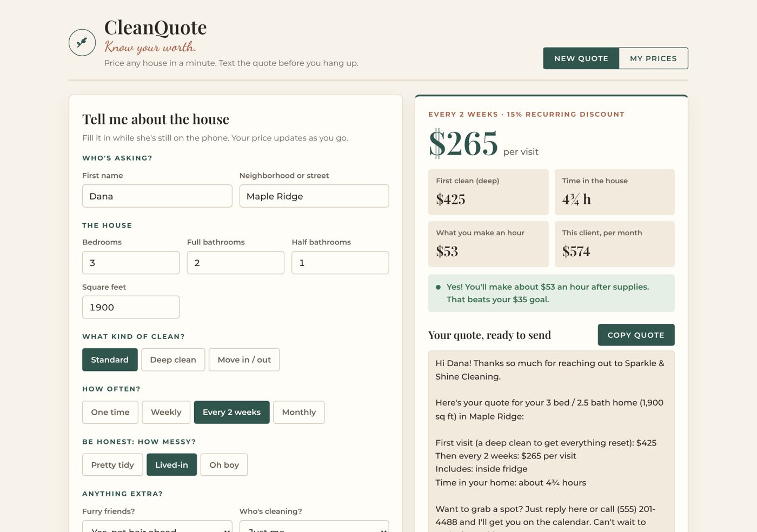Viewport: 757px width, 532px height.
Task: Choose Lived-in messiness level
Action: coord(171,465)
